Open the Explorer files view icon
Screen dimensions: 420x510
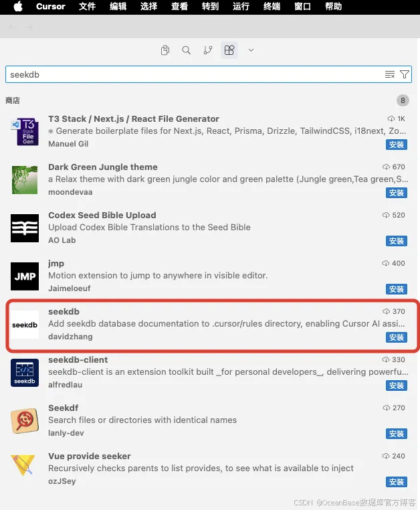[165, 50]
